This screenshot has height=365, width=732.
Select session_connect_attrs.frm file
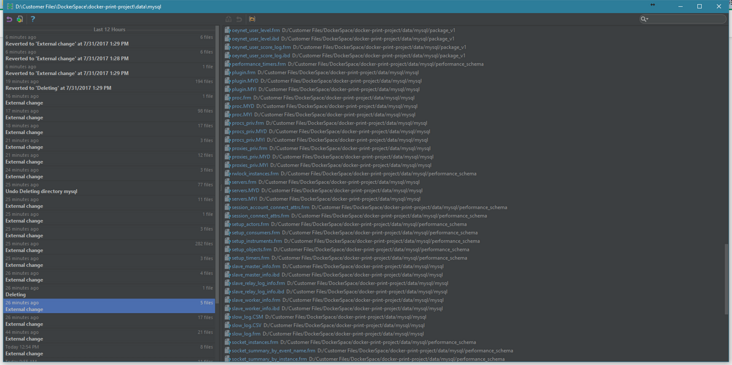tap(260, 216)
